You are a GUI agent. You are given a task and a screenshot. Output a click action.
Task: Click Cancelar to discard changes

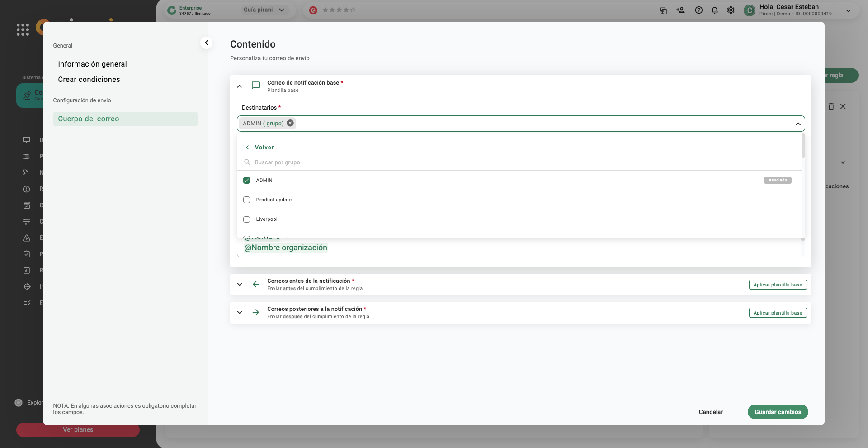[x=711, y=412]
